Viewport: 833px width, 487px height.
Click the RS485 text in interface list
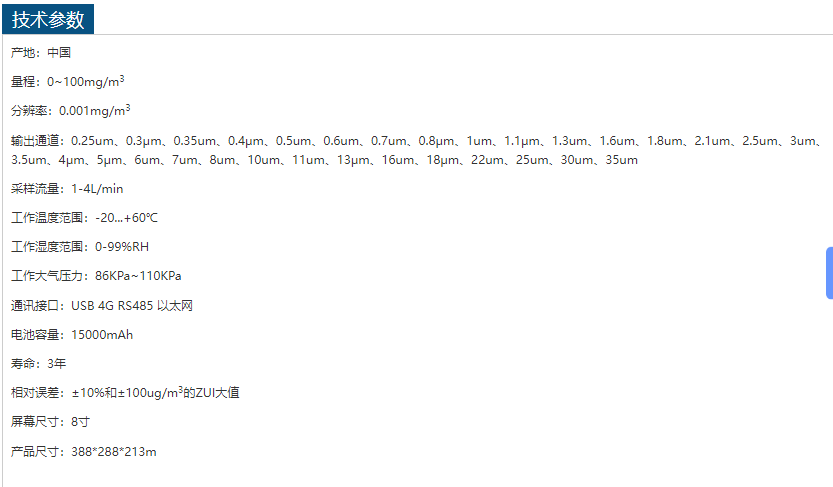click(137, 306)
